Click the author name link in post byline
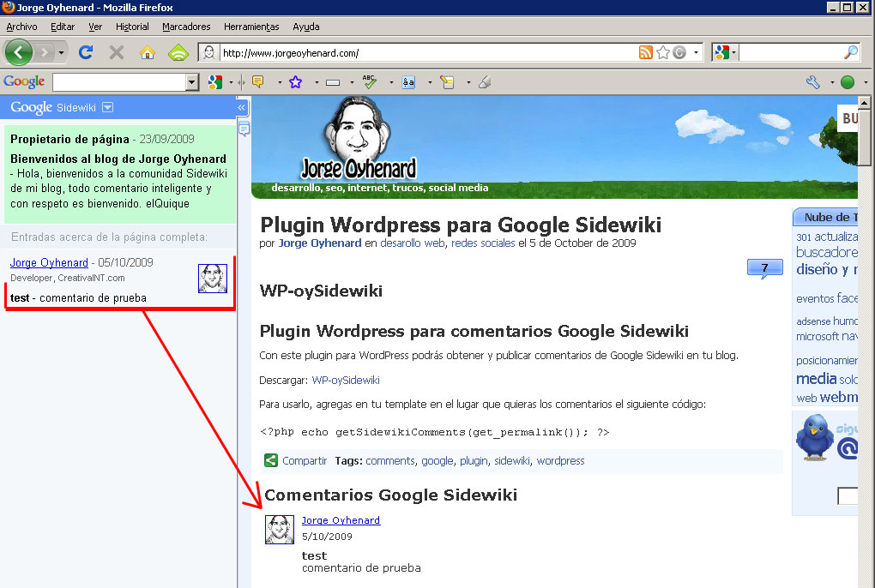Viewport: 875px width, 588px height. [x=320, y=243]
